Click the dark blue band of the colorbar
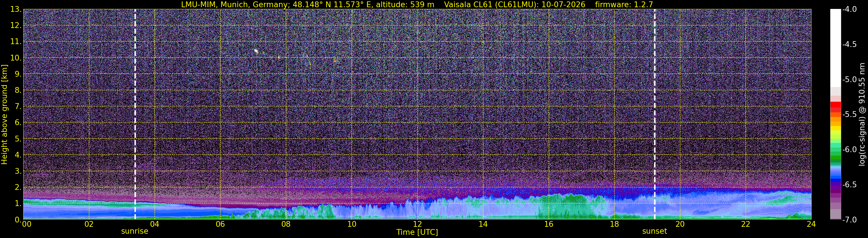 [x=836, y=180]
